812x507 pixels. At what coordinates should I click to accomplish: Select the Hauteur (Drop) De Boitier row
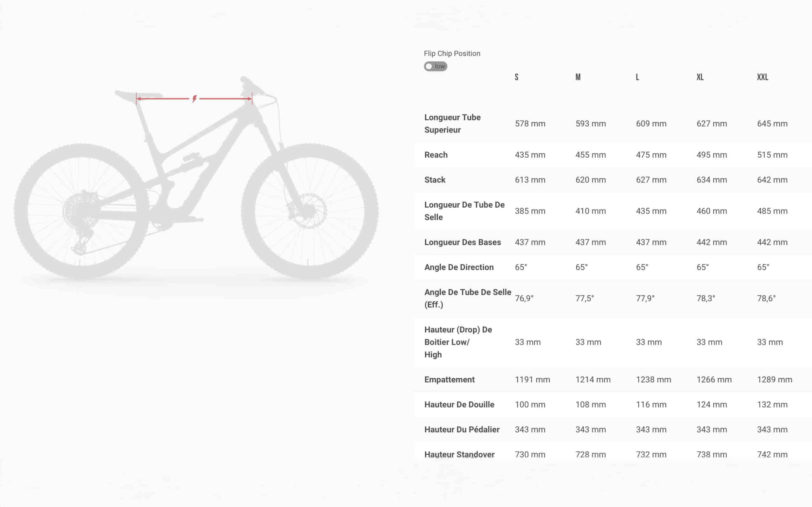(458, 342)
